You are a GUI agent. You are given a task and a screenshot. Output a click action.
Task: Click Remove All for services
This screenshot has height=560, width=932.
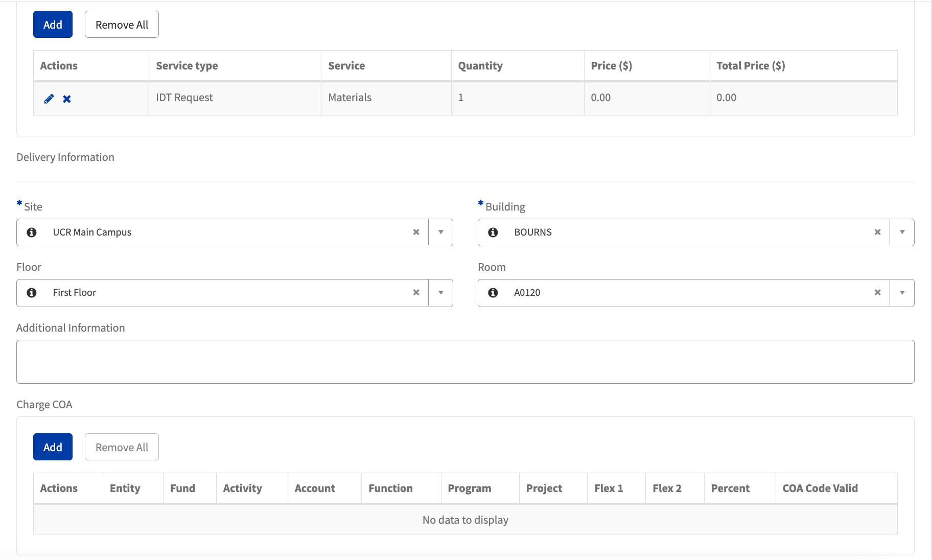pos(121,24)
